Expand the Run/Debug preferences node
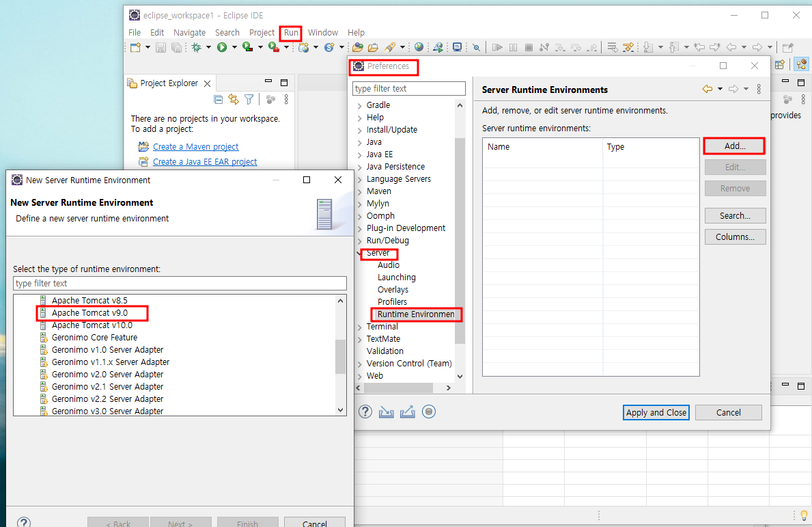Screen dimensions: 812x527 (x=359, y=241)
